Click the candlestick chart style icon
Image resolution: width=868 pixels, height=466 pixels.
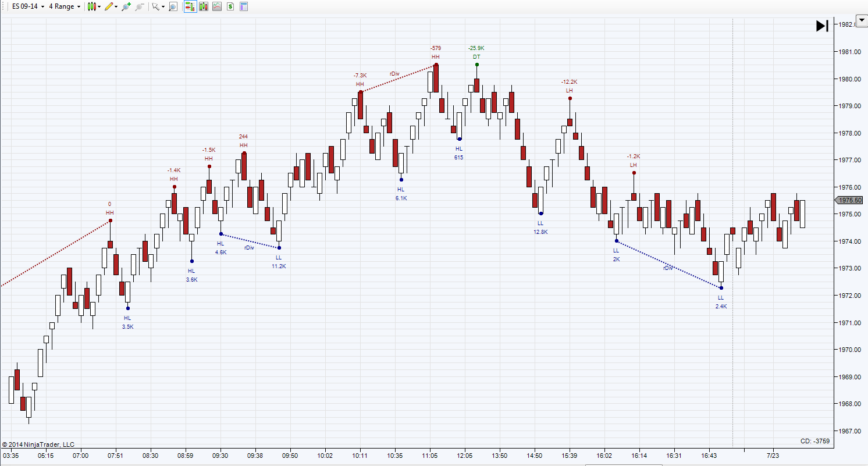(x=91, y=6)
